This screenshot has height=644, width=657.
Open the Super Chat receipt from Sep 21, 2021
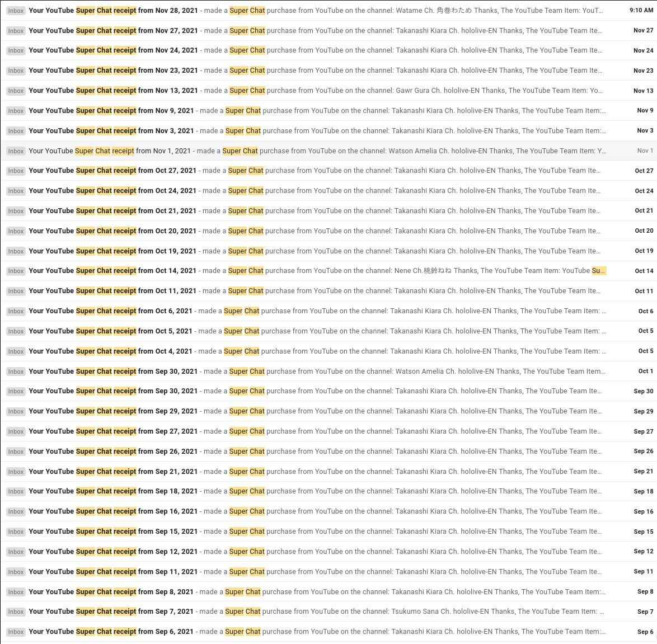click(x=328, y=471)
